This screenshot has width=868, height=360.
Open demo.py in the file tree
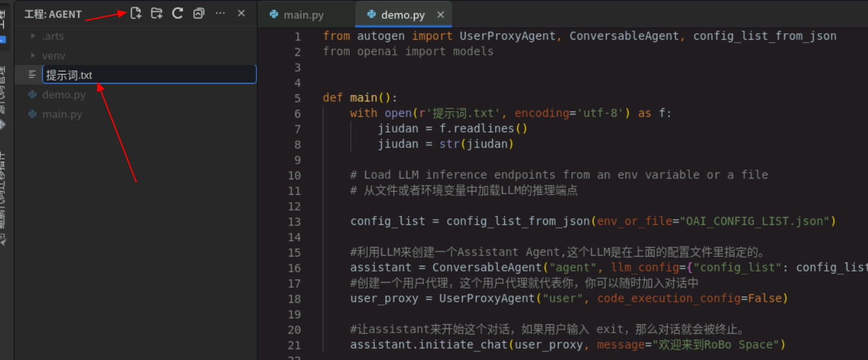(x=64, y=95)
